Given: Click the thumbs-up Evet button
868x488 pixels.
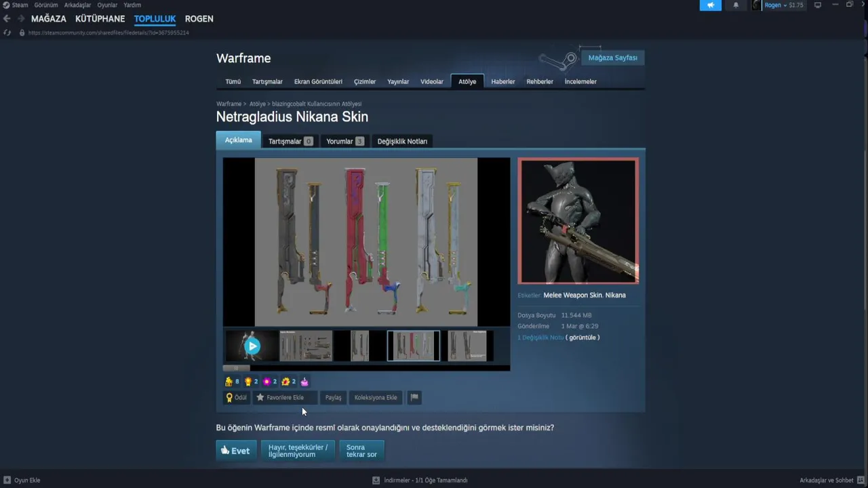Looking at the screenshot, I should (236, 451).
